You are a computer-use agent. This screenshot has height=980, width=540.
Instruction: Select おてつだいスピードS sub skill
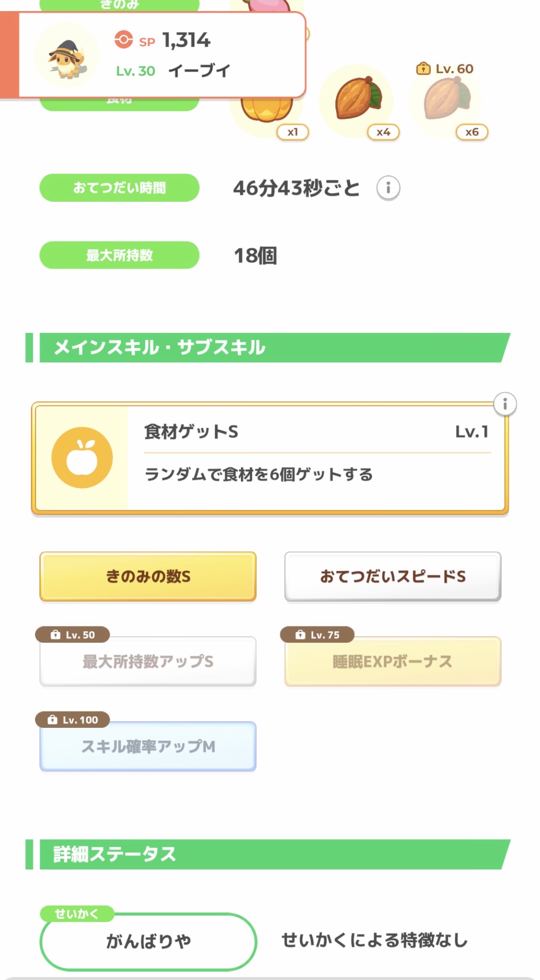(x=393, y=576)
